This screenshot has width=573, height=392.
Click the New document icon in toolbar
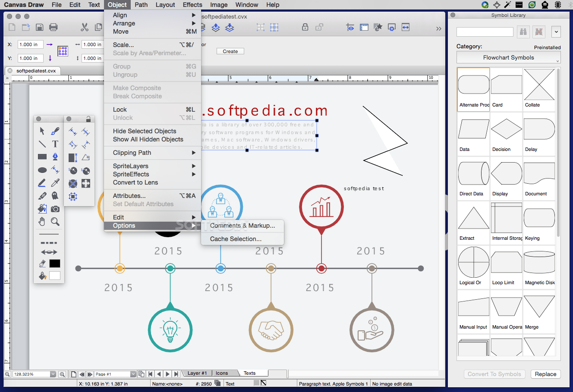coord(12,27)
